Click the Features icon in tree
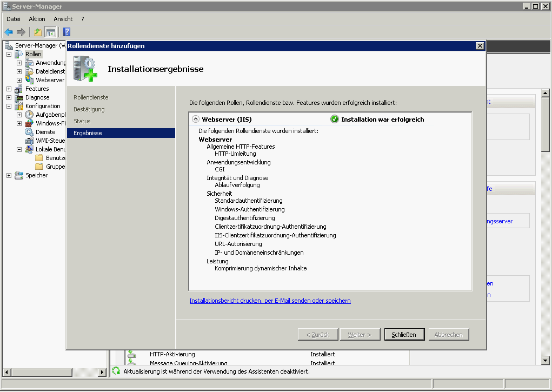 pos(19,89)
